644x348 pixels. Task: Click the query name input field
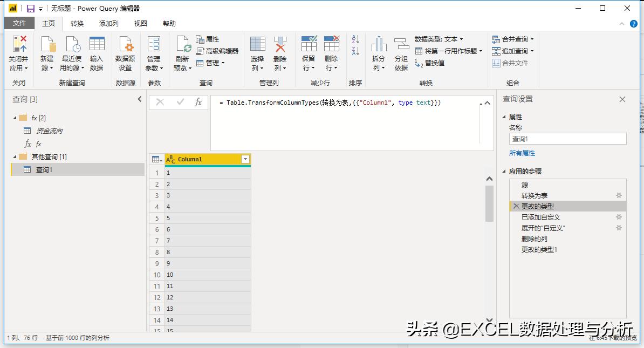click(567, 139)
